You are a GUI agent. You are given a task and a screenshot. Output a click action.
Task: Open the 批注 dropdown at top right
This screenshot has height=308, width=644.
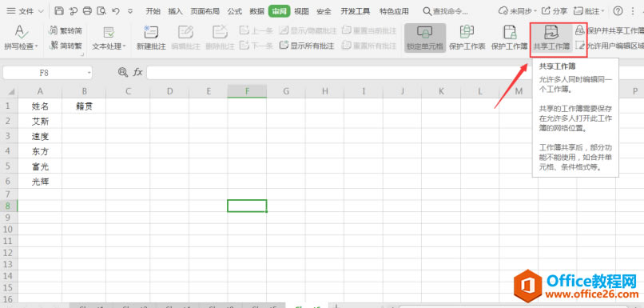pyautogui.click(x=590, y=11)
